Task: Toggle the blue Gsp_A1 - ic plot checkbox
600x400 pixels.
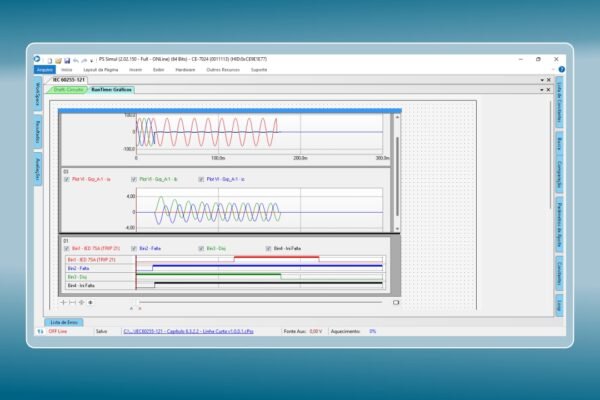Action: [201, 179]
